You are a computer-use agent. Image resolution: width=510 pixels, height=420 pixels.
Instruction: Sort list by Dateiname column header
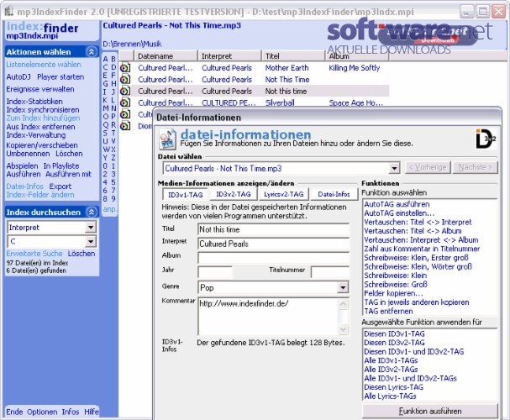click(x=166, y=56)
